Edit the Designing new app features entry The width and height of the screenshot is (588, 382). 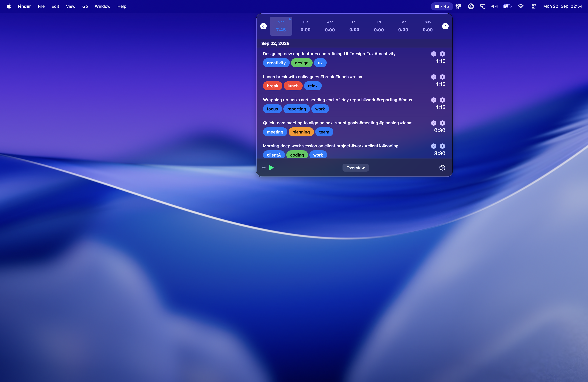tap(433, 54)
